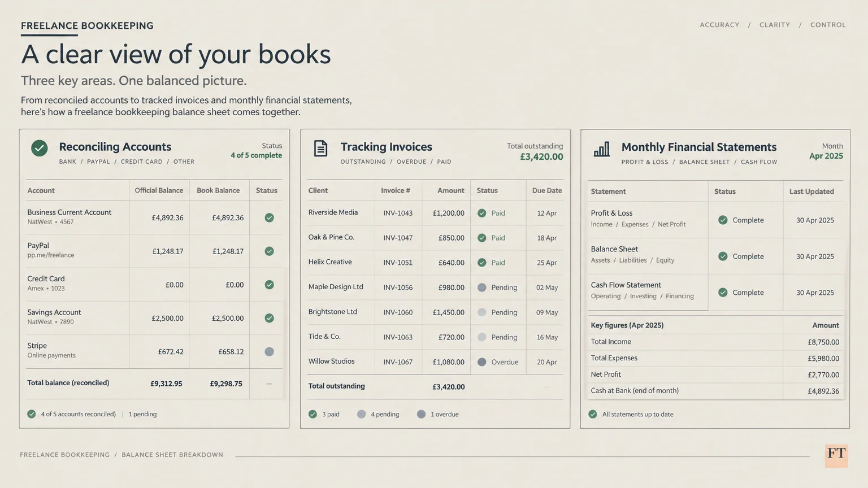Click the Net Profit amount £2,770.00
This screenshot has width=868, height=488.
pyautogui.click(x=823, y=374)
